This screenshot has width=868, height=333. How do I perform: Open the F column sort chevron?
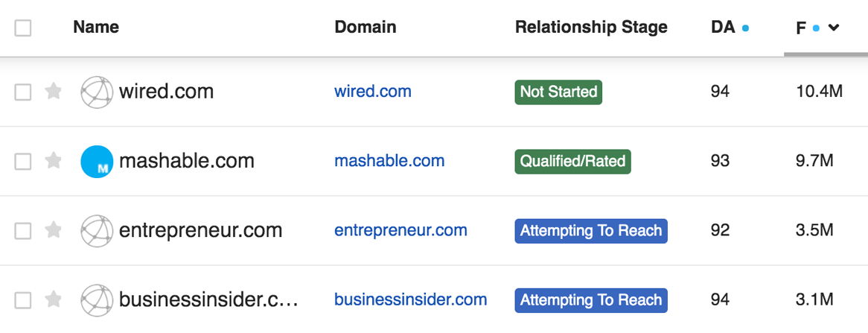point(834,28)
